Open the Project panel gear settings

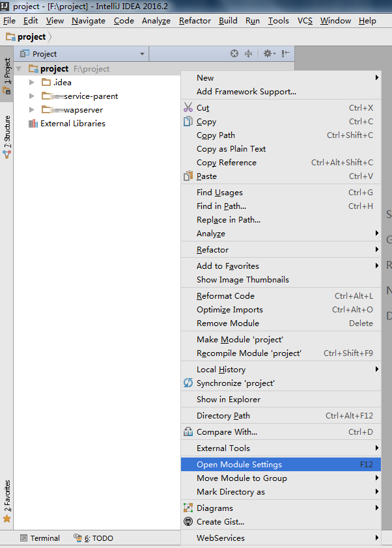(x=270, y=53)
